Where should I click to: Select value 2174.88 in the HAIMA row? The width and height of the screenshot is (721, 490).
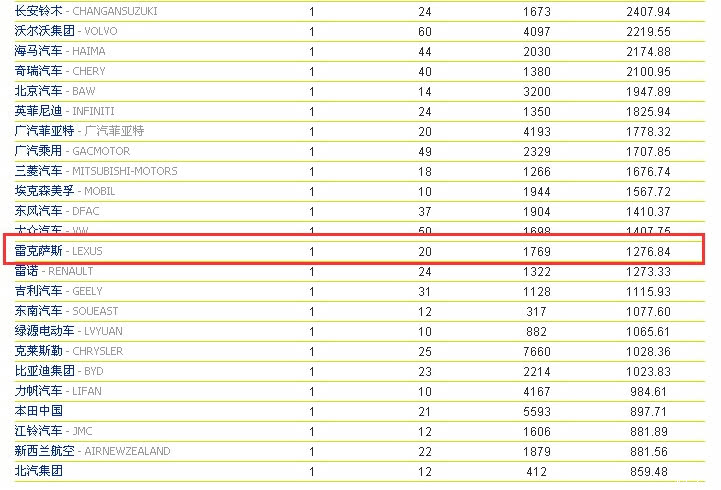click(x=648, y=51)
